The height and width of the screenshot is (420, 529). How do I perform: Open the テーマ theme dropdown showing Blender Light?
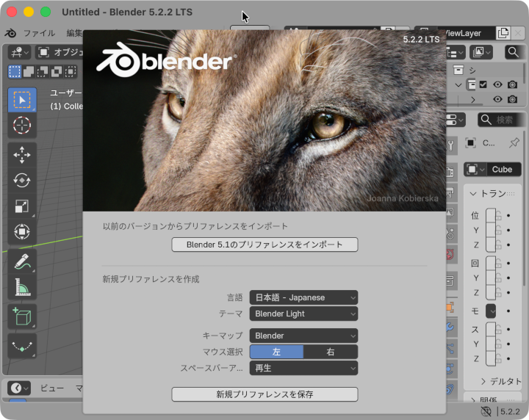point(303,314)
